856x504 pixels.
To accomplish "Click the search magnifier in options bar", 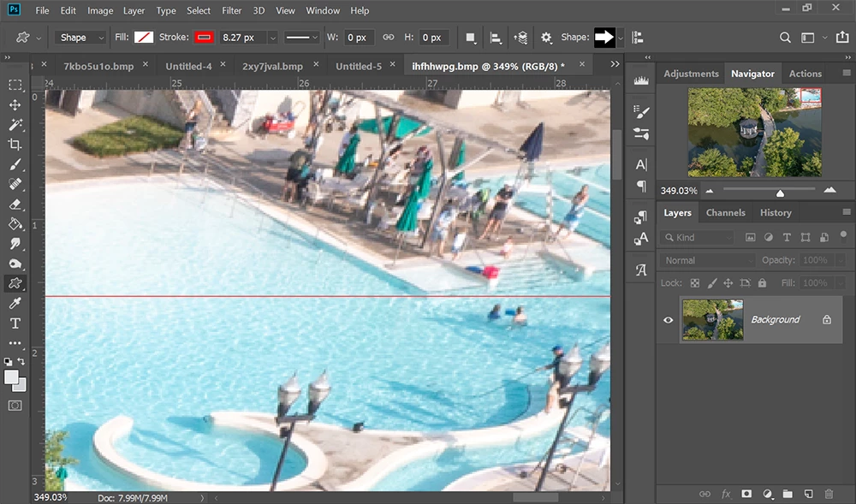I will coord(785,38).
